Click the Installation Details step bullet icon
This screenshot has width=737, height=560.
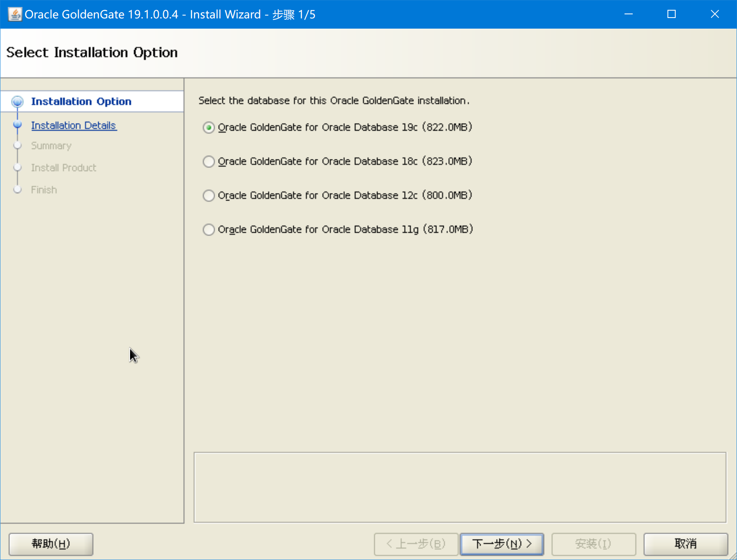tap(18, 124)
